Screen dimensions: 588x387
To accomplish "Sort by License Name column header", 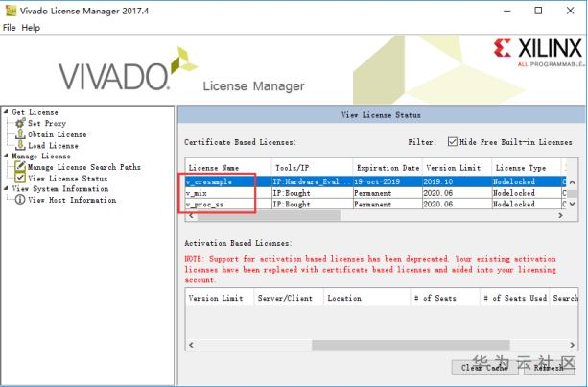I will [x=228, y=168].
